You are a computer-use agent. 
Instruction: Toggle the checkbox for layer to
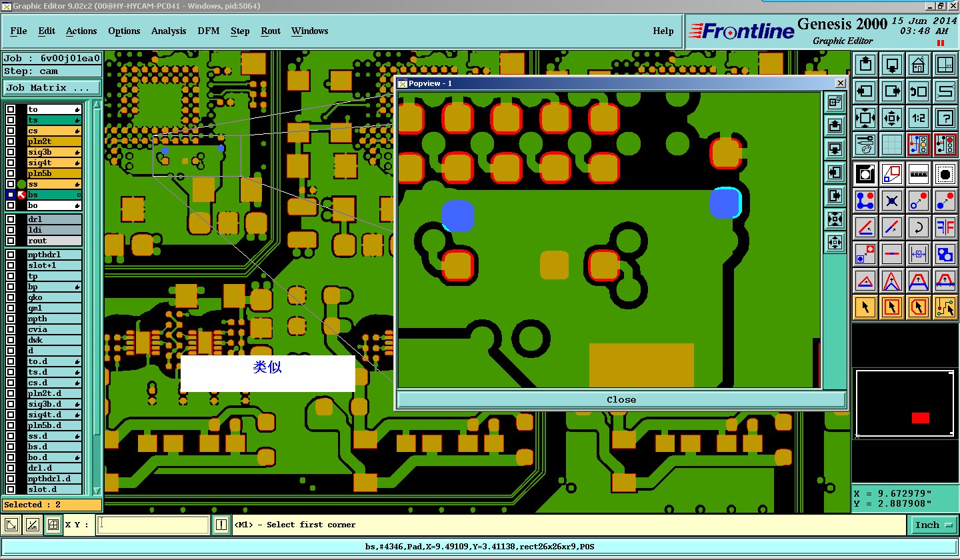(11, 109)
